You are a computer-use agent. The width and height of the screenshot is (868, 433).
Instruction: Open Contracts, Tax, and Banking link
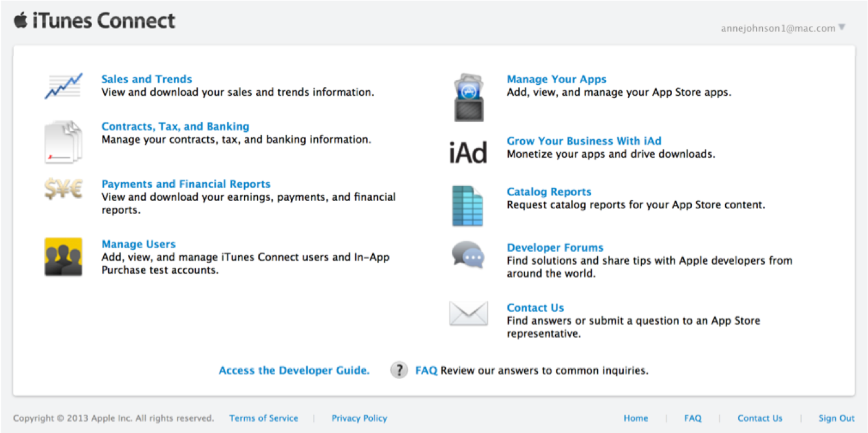coord(176,127)
